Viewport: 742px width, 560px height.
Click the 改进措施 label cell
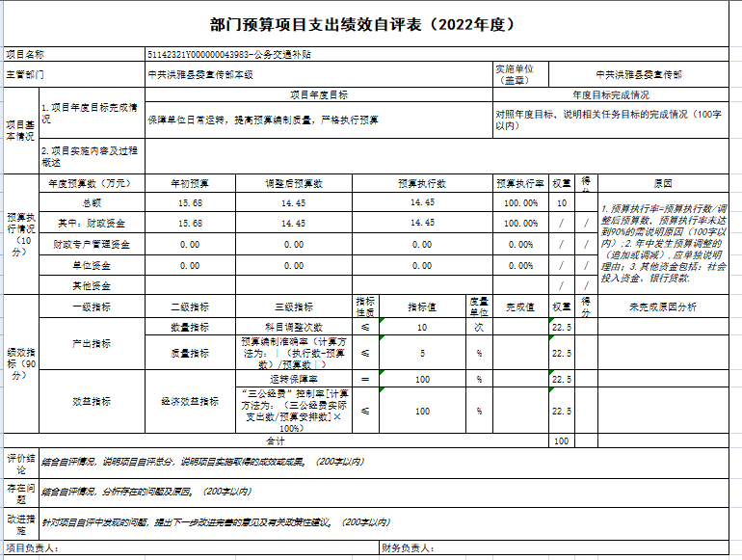click(x=21, y=524)
